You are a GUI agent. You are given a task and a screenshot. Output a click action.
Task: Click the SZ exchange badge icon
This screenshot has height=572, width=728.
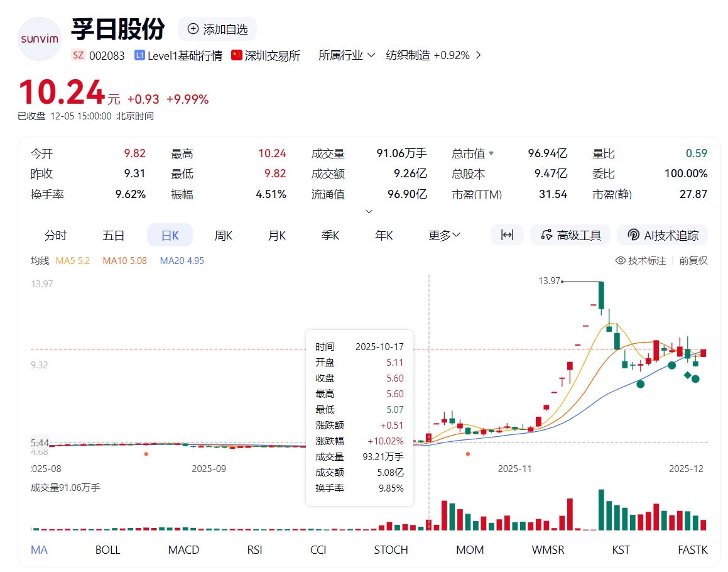pyautogui.click(x=78, y=55)
